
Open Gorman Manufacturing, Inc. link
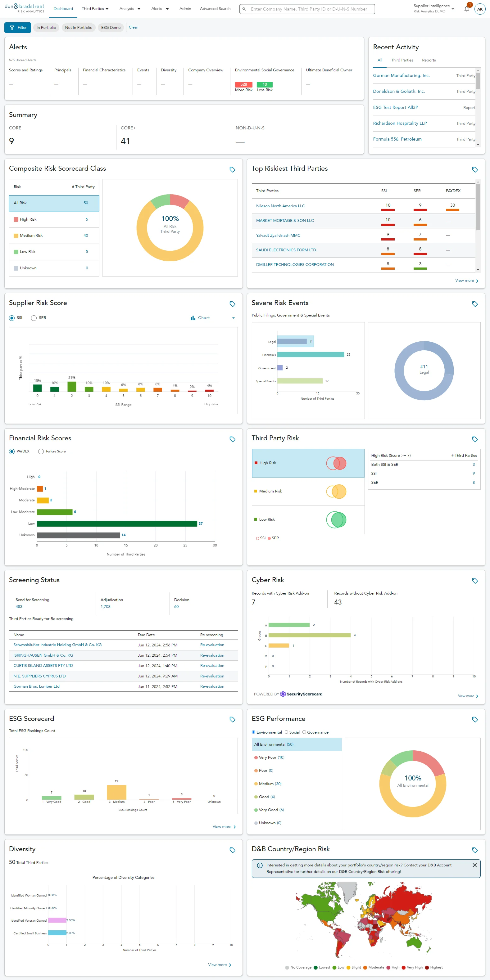coord(401,76)
